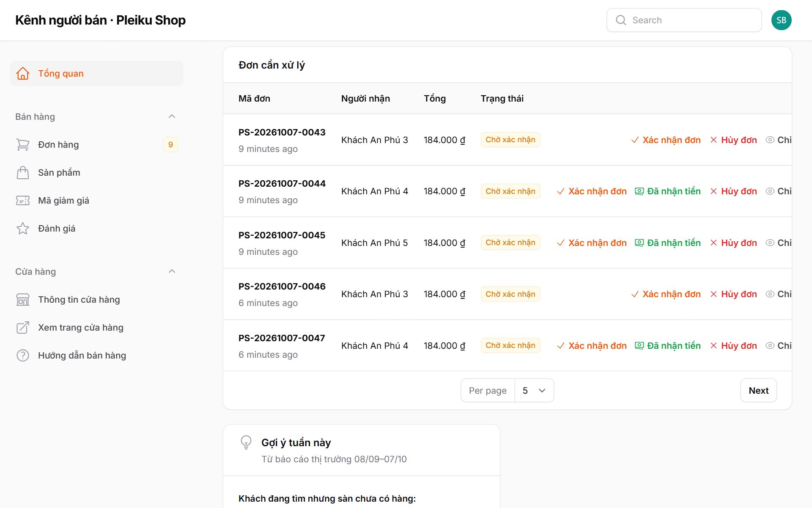Cancel order PS-20261007-0047 with Hủy đơn

click(734, 345)
